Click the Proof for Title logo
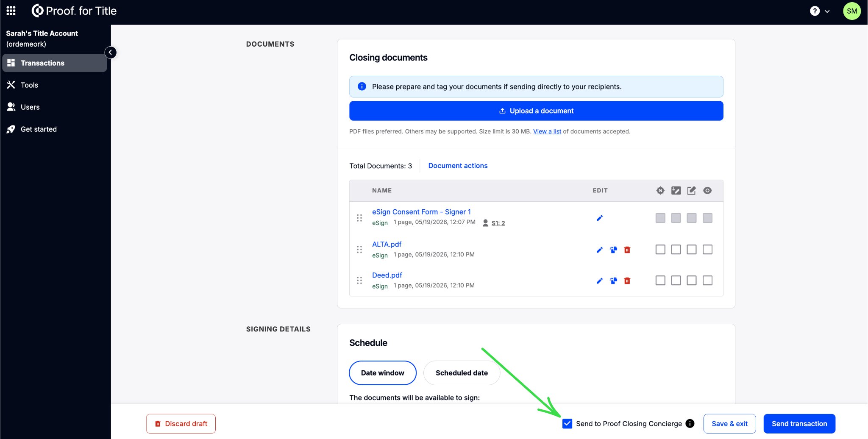This screenshot has width=868, height=439. pyautogui.click(x=74, y=11)
